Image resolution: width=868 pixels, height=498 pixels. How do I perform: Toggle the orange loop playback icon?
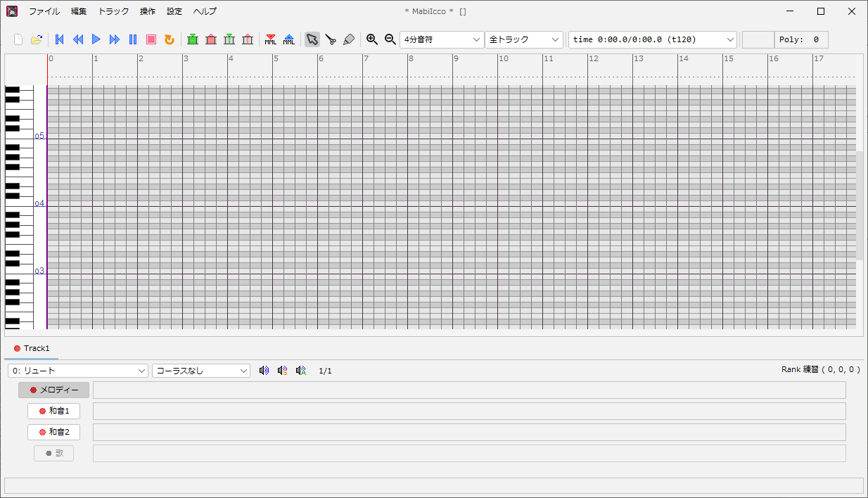click(169, 39)
